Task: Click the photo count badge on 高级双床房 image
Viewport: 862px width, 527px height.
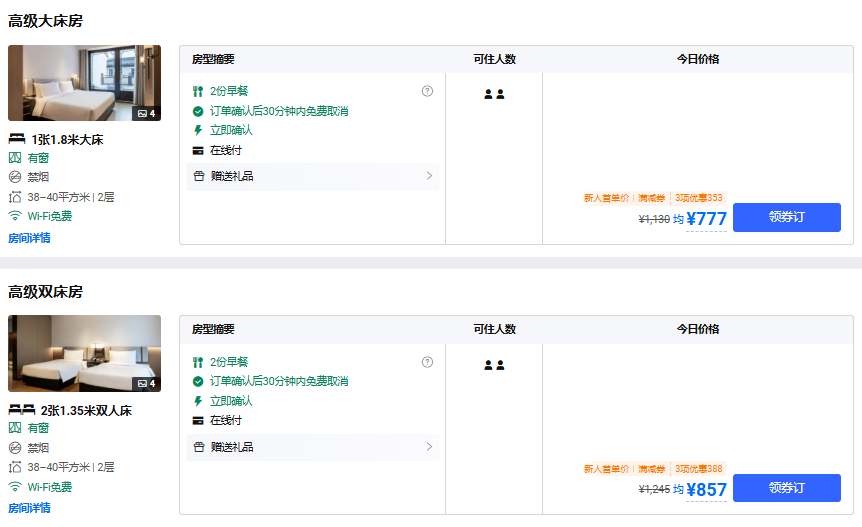Action: pos(146,384)
